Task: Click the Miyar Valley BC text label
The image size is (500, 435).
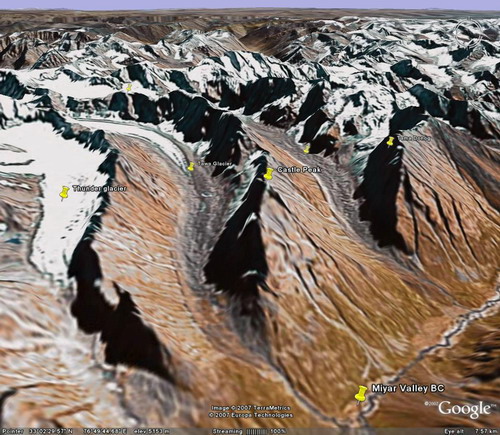Action: [x=408, y=389]
